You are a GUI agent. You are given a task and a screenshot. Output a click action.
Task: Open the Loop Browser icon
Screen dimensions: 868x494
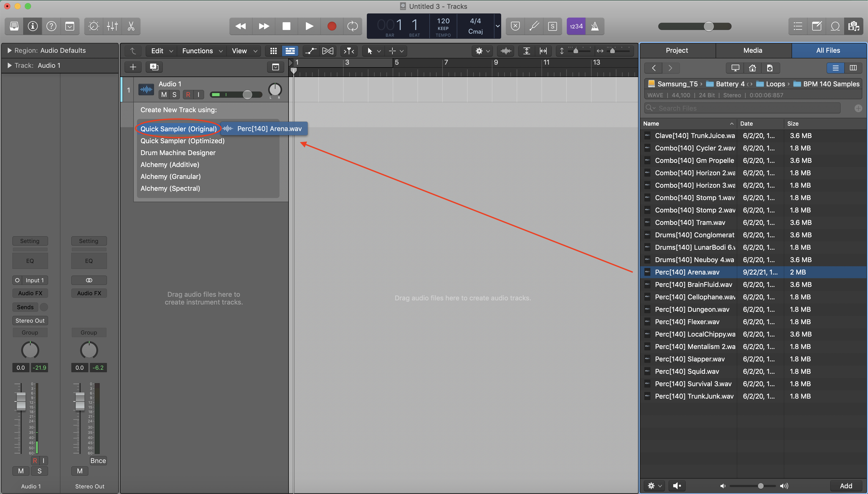click(835, 26)
